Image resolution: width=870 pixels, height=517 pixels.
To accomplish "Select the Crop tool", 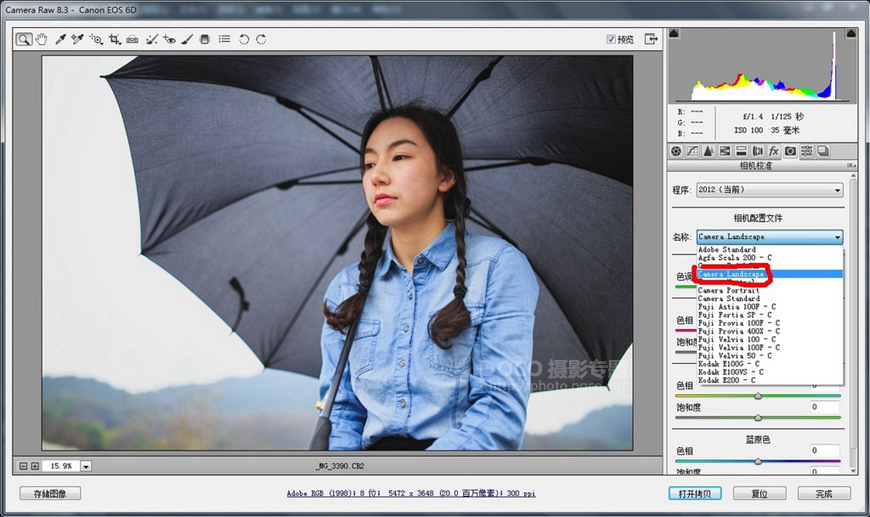I will pos(115,39).
